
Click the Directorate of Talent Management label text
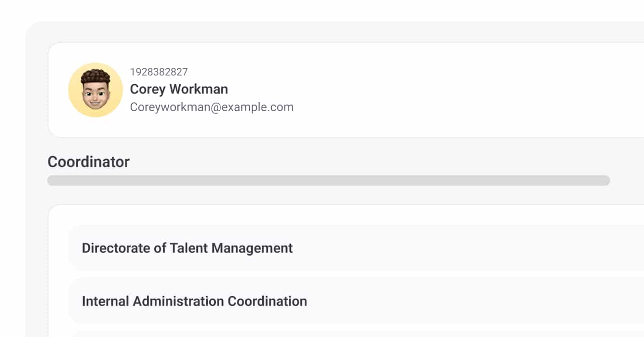click(187, 248)
